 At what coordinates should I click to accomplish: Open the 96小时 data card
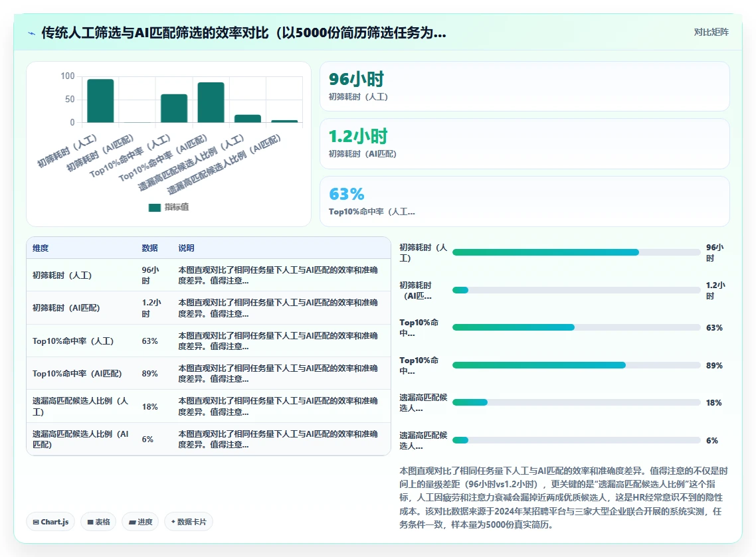tap(525, 86)
